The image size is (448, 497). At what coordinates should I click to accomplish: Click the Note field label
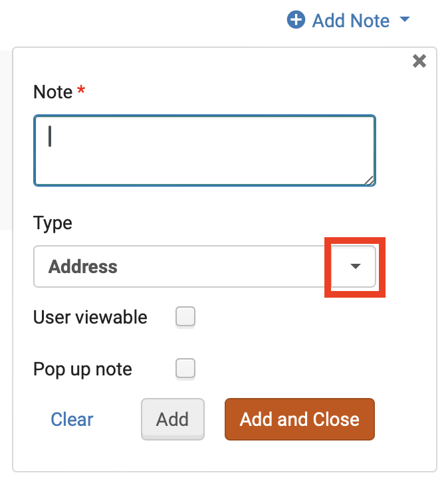point(53,92)
